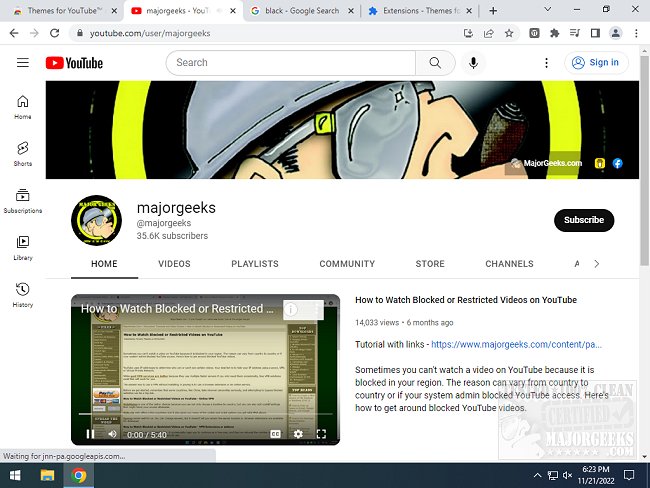
Task: Open taskbar clock showing 6:23 PM
Action: pyautogui.click(x=596, y=475)
